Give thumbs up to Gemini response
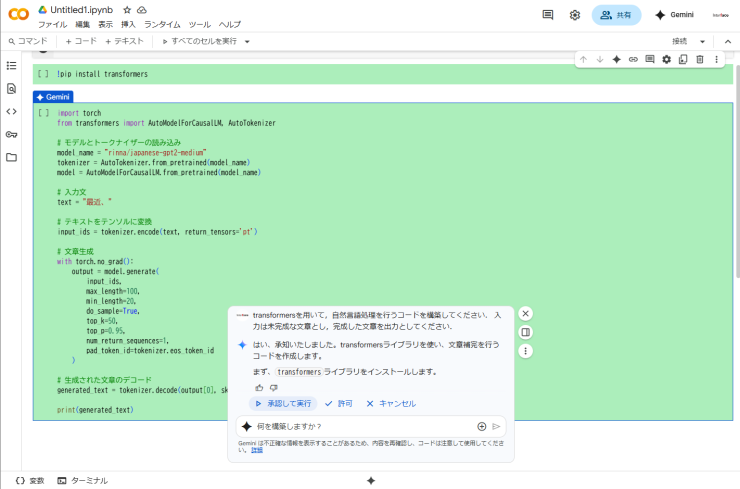 [x=259, y=388]
